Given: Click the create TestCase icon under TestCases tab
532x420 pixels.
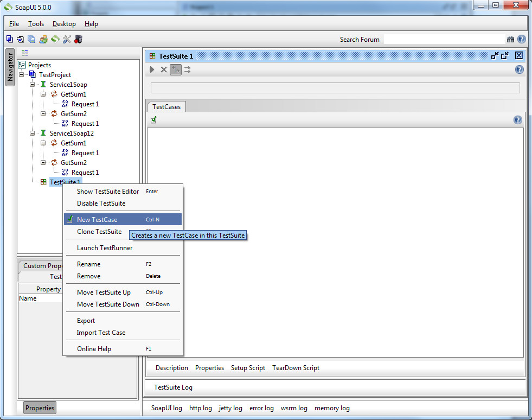Looking at the screenshot, I should click(x=153, y=120).
